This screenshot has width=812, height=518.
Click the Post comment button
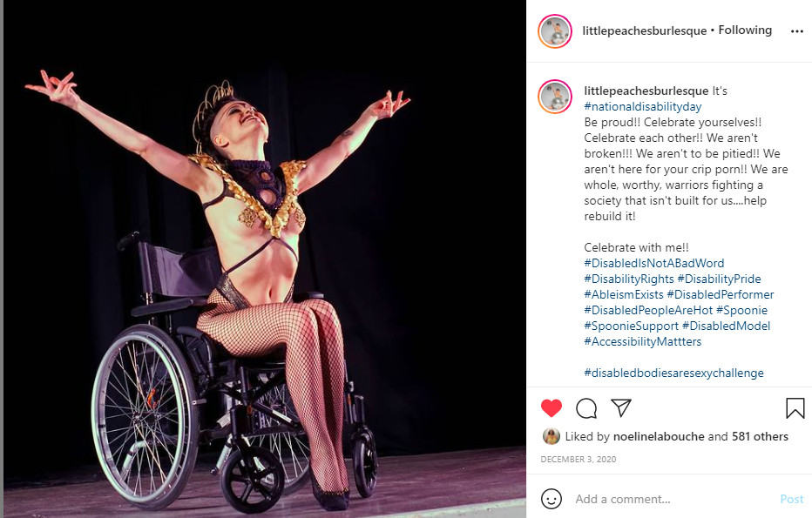click(792, 499)
